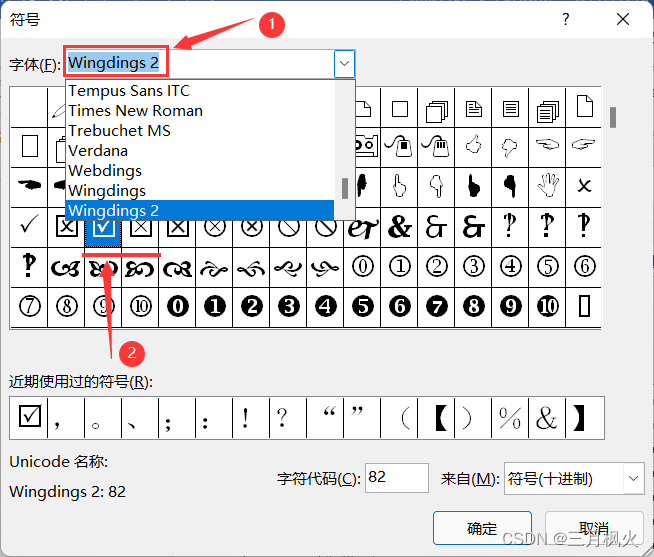Screen dimensions: 654x557
Task: Select black filled circle 3 symbol
Action: [289, 307]
